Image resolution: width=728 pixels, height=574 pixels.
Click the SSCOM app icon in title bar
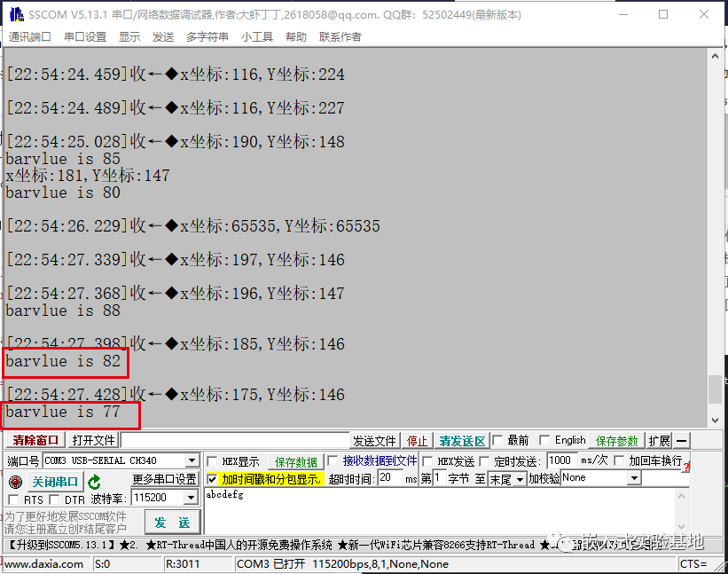coord(16,14)
